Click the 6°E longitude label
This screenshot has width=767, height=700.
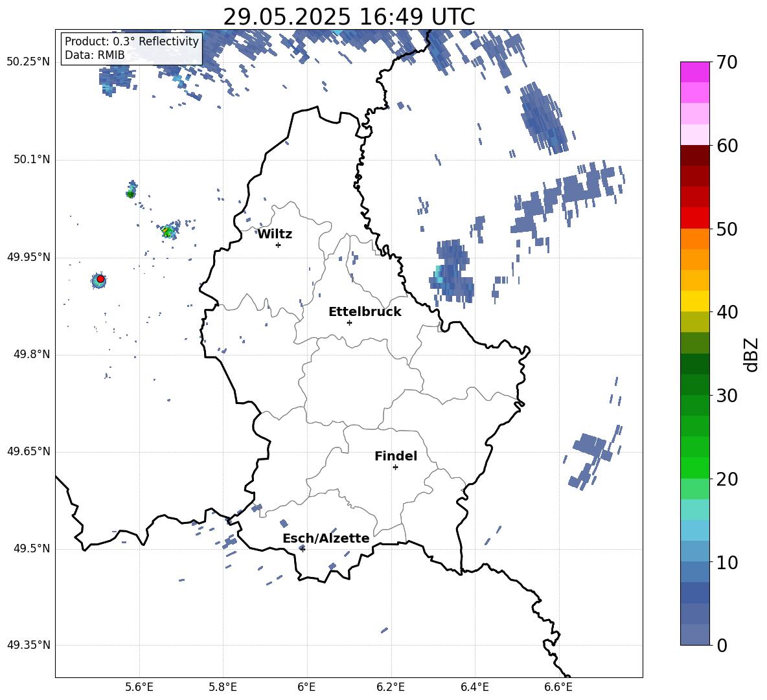coord(306,687)
